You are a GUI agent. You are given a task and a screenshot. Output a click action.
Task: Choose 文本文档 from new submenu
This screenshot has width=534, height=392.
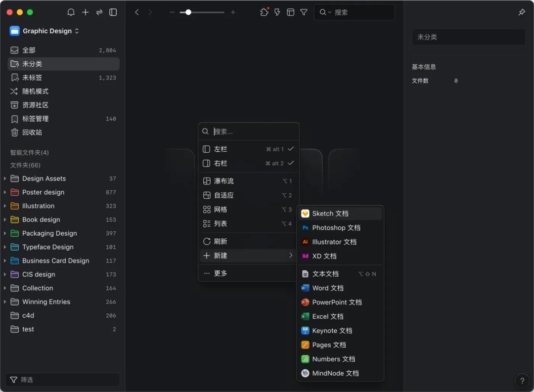(x=340, y=274)
